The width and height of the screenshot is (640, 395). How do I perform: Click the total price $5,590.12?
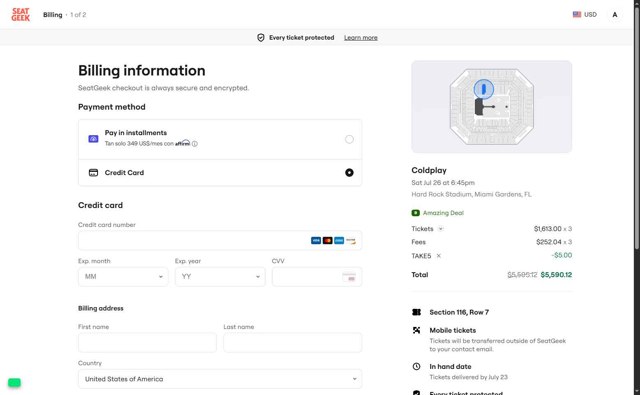pos(556,275)
